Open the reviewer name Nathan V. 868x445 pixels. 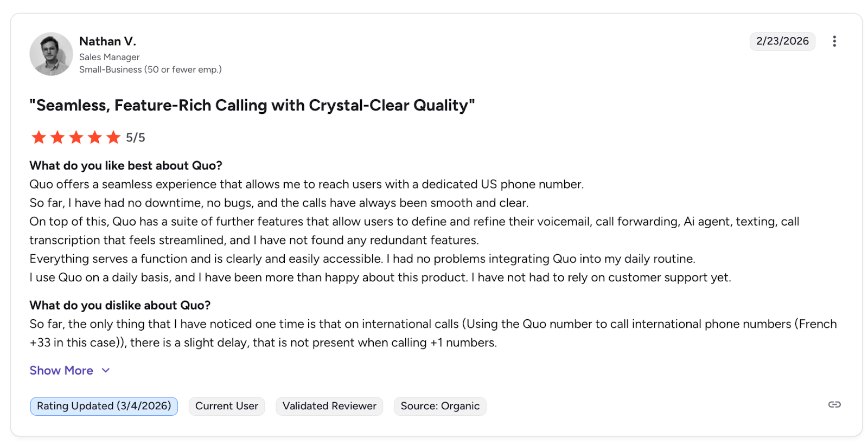[x=107, y=41]
